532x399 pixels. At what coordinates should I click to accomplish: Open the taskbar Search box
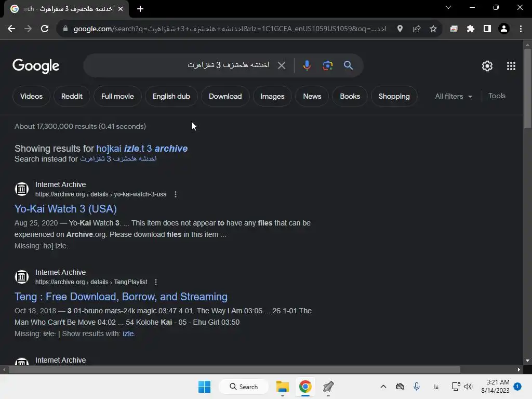(244, 387)
